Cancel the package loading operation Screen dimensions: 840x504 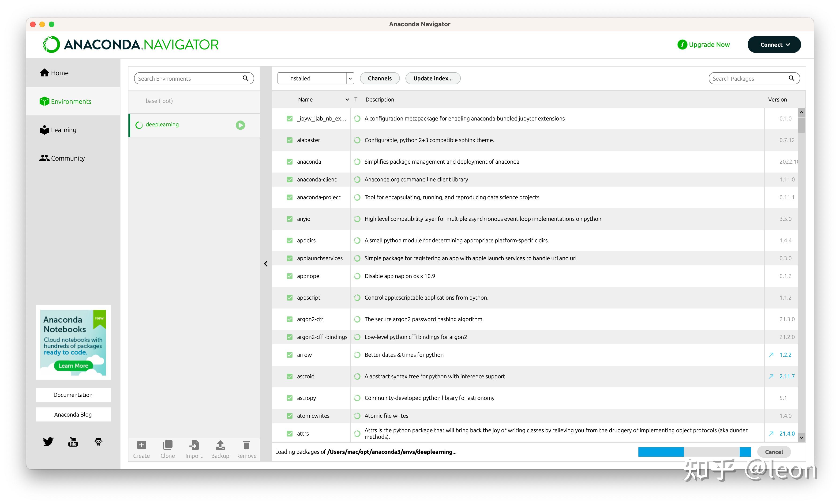(x=774, y=452)
